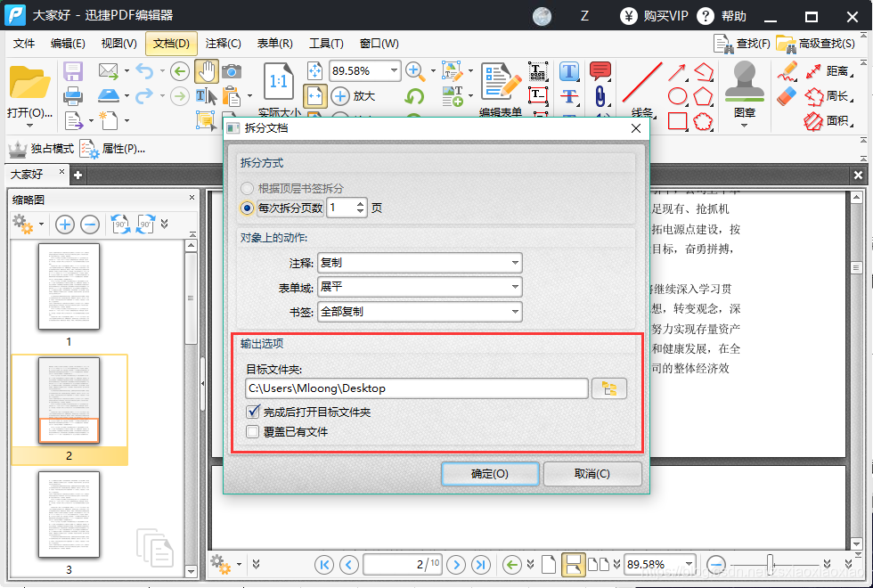Zoom out thumbnails with minus icon
This screenshot has width=873, height=588.
click(x=90, y=225)
